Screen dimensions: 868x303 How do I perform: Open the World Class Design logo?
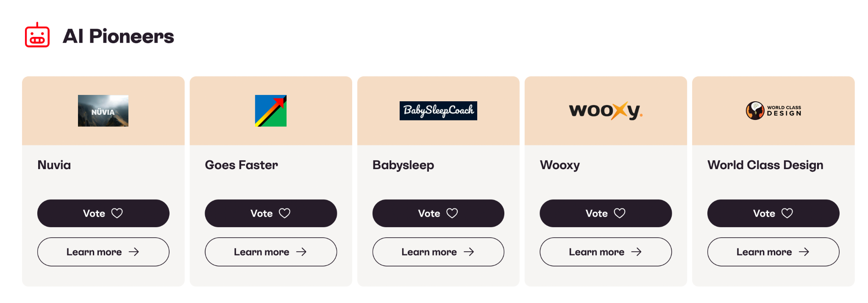(773, 111)
